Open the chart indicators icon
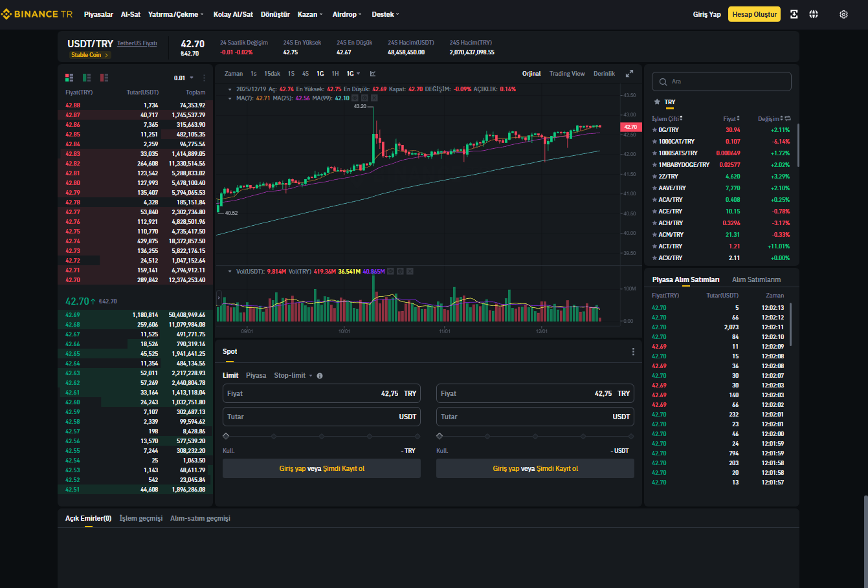The height and width of the screenshot is (588, 868). [x=373, y=74]
